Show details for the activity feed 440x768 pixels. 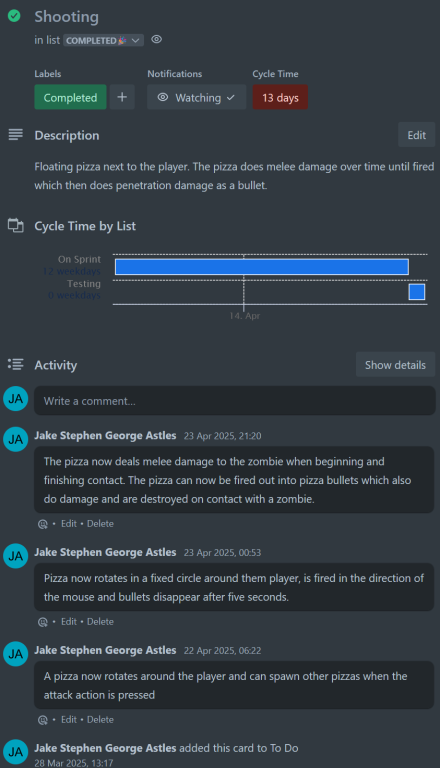click(395, 365)
